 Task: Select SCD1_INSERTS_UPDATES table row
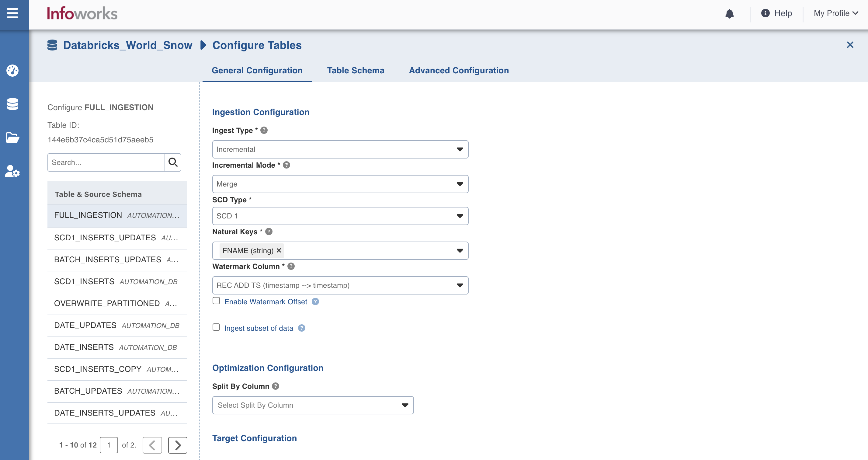[117, 238]
